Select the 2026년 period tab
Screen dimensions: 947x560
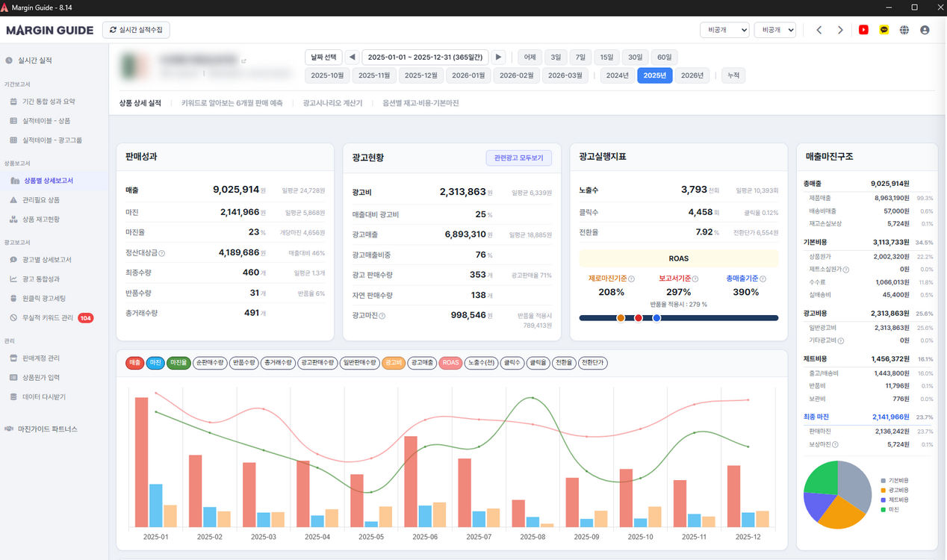point(692,75)
